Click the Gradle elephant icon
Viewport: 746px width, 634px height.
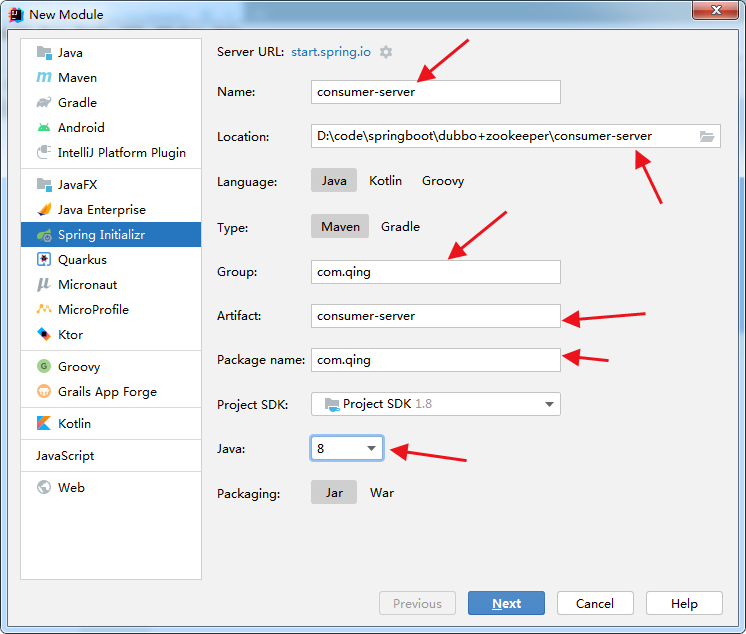click(x=44, y=102)
